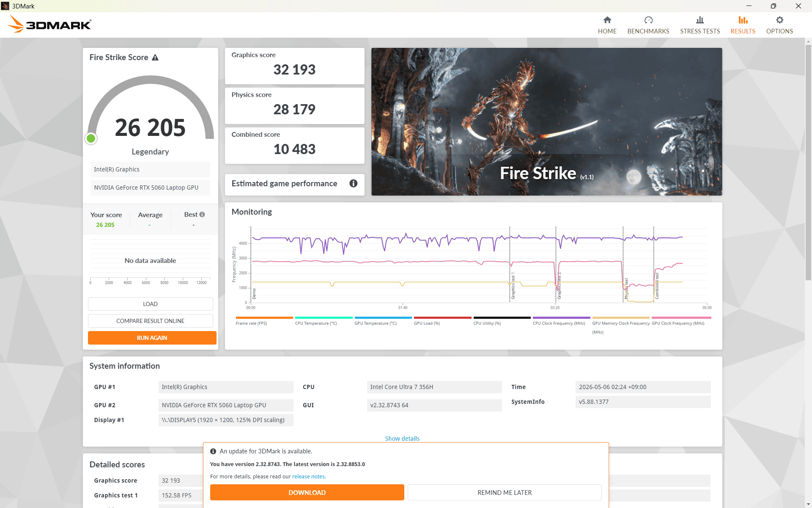The width and height of the screenshot is (812, 508).
Task: Toggle GPU Memory Clock Frequency legend swatch
Action: coord(621,317)
